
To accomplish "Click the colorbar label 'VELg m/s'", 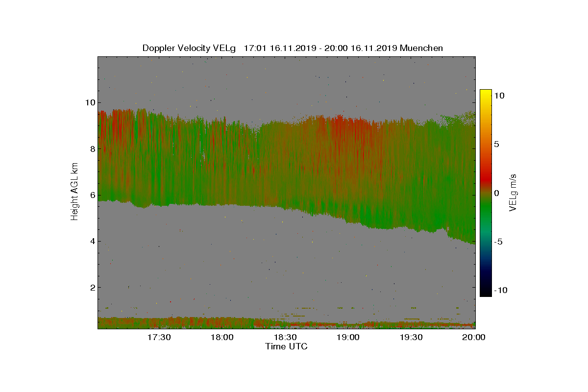I will point(513,193).
